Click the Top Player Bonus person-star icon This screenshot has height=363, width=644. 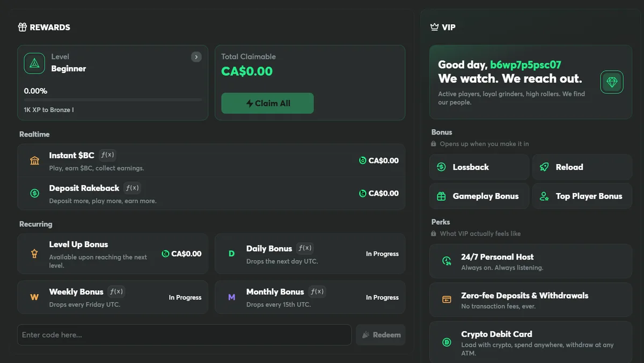tap(544, 196)
